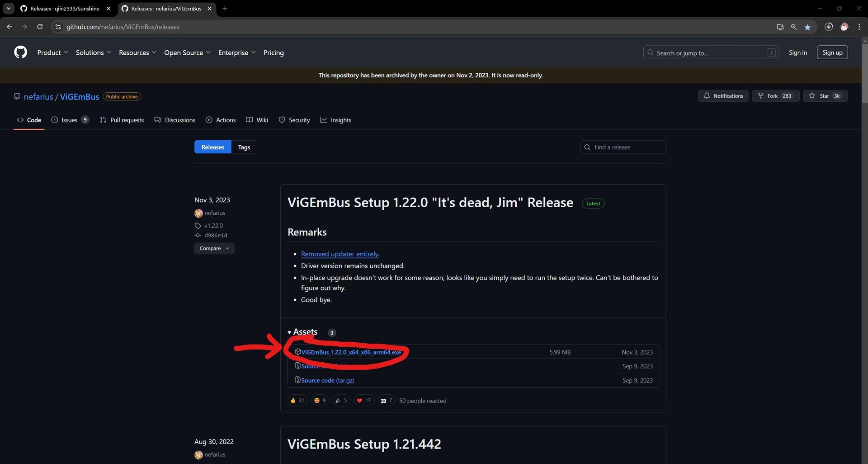Viewport: 868px width, 464px height.
Task: Open the Issues tab
Action: 70,120
